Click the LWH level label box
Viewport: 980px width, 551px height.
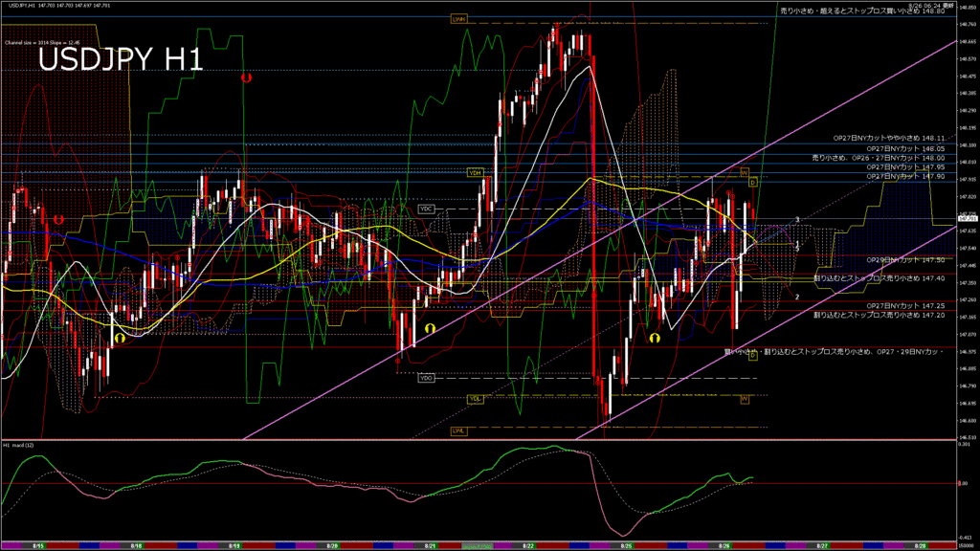click(458, 18)
